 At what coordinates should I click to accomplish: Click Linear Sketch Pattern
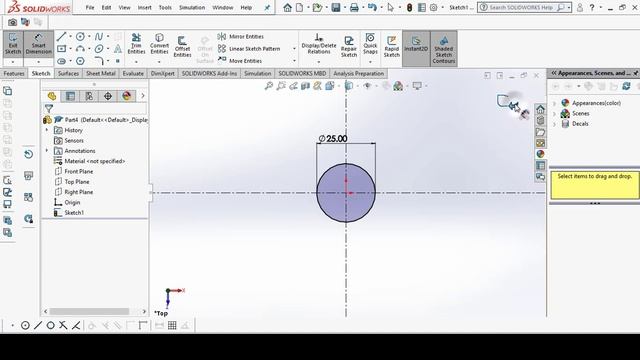click(249, 49)
